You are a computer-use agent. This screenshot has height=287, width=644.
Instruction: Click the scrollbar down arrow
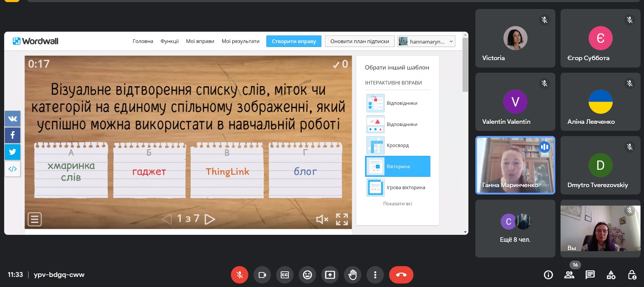click(465, 232)
